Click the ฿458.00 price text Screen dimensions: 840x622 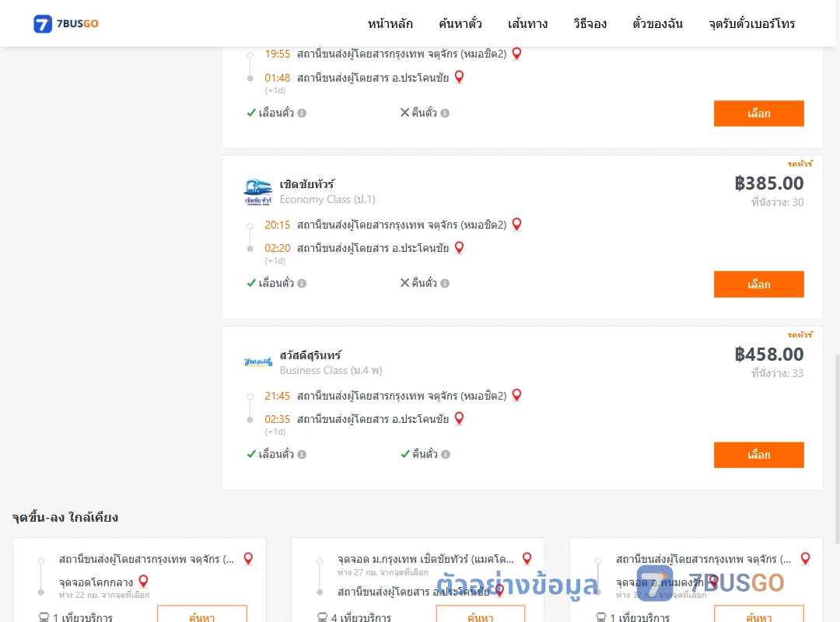[x=768, y=354]
